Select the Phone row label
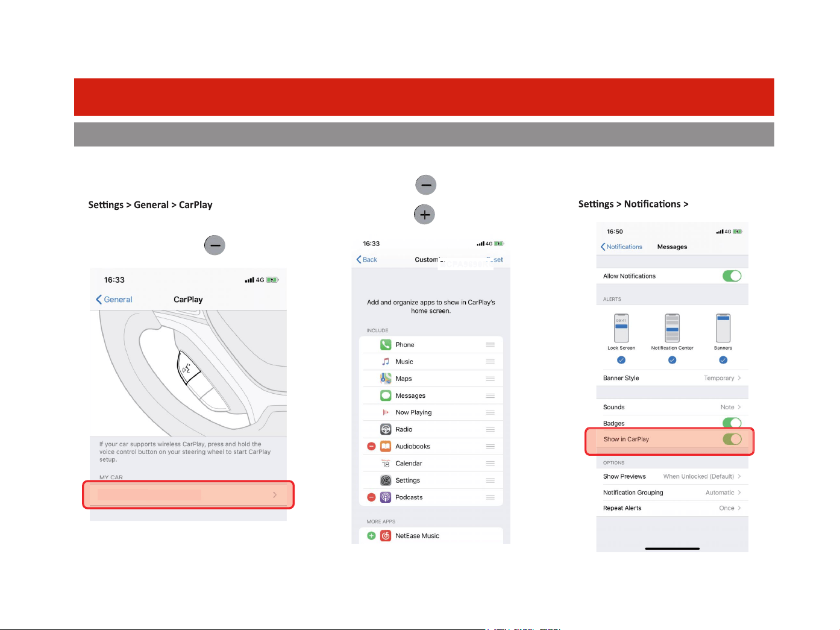 coord(405,345)
